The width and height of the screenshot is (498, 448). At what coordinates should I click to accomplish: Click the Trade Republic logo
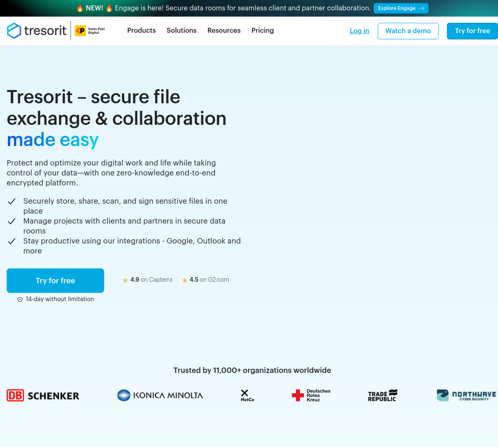(x=382, y=396)
